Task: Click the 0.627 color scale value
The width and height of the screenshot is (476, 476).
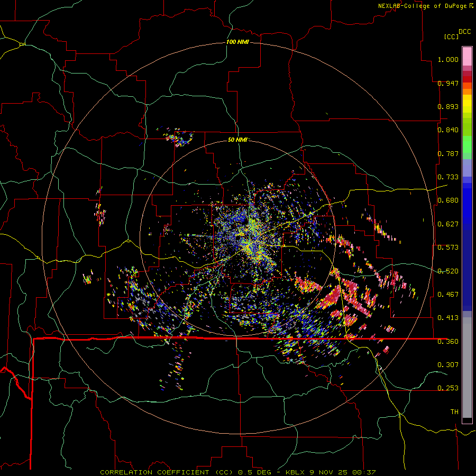Action: tap(448, 224)
